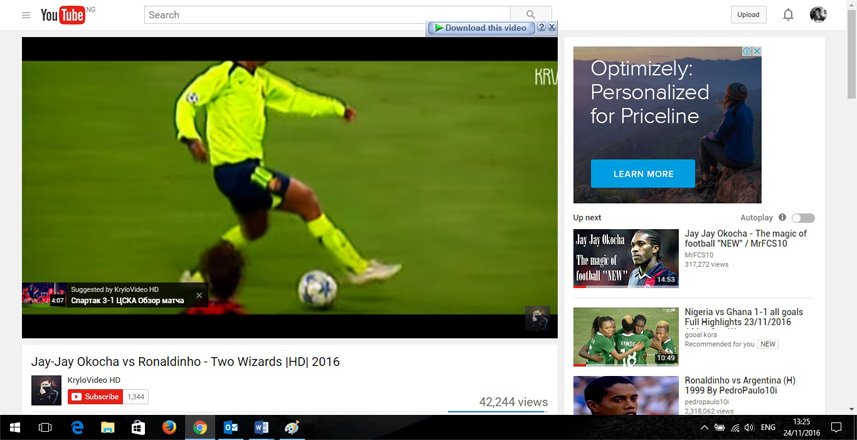Open Ronaldinho vs Argentina (H) title link

pyautogui.click(x=740, y=385)
